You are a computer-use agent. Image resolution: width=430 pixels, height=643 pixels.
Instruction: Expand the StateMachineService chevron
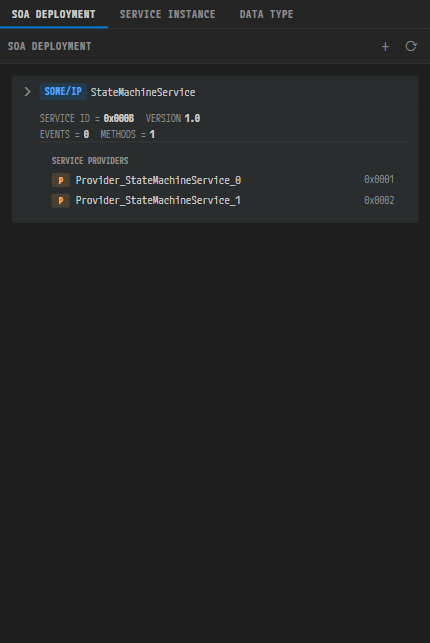click(x=27, y=92)
